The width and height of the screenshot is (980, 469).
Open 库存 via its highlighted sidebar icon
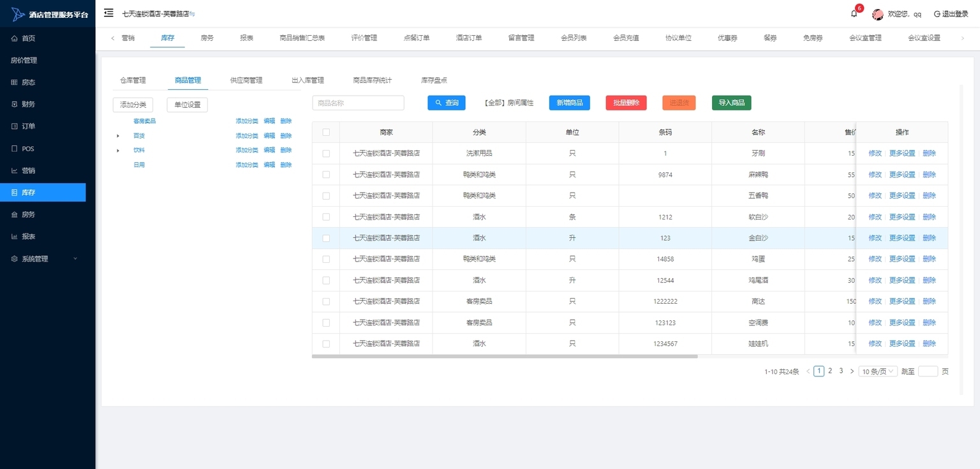(x=15, y=192)
